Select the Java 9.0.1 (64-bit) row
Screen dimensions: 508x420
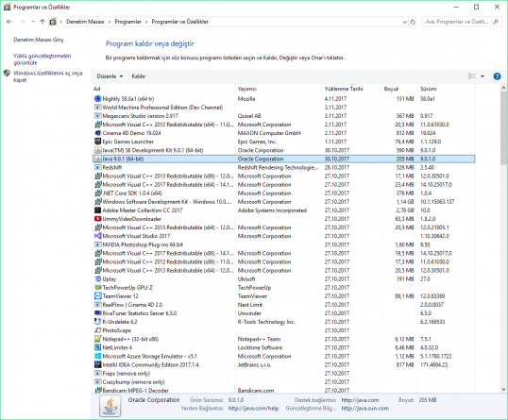[x=284, y=159]
